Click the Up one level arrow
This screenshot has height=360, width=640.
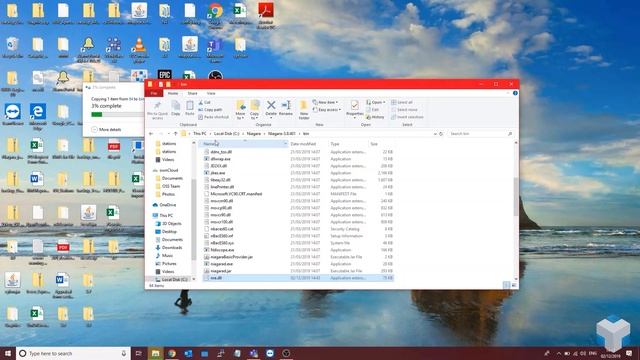tap(176, 134)
